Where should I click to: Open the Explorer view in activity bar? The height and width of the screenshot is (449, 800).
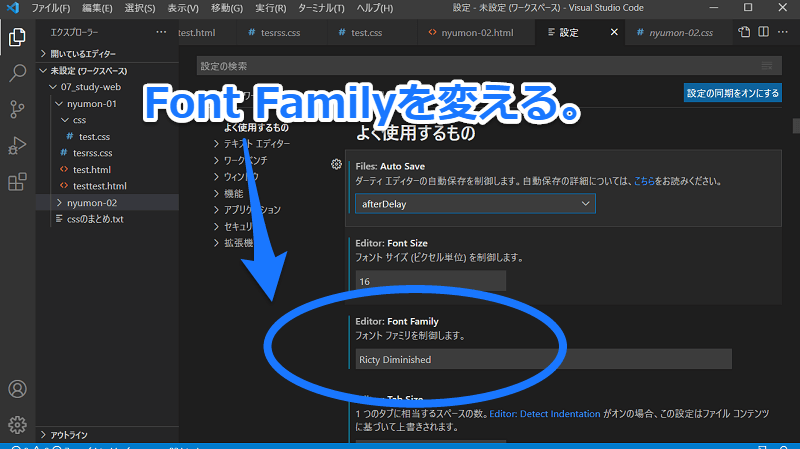(x=16, y=38)
